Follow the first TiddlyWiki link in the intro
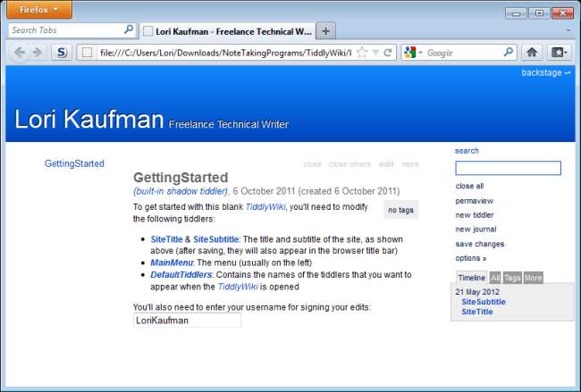The image size is (581, 392). click(x=265, y=207)
